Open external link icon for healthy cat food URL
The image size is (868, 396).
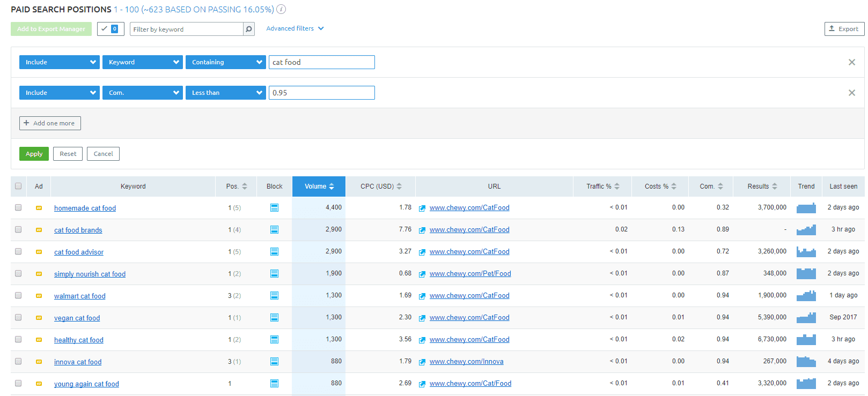[x=422, y=340]
